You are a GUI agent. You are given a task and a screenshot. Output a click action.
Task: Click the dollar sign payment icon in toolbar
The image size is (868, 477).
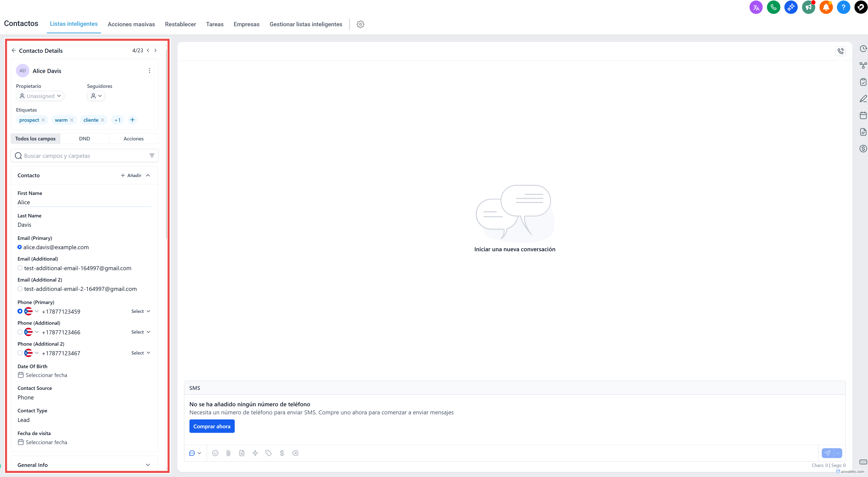click(282, 453)
